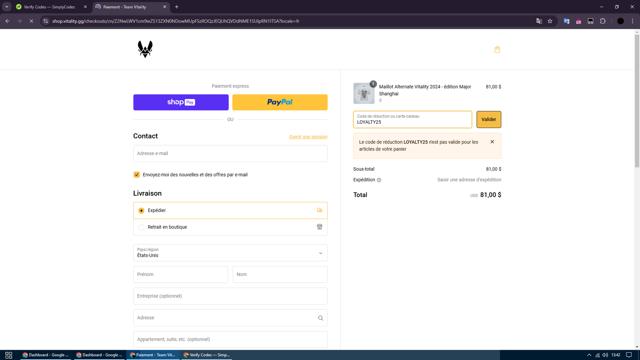The image size is (640, 360).
Task: Click the Valider discount button
Action: [489, 120]
